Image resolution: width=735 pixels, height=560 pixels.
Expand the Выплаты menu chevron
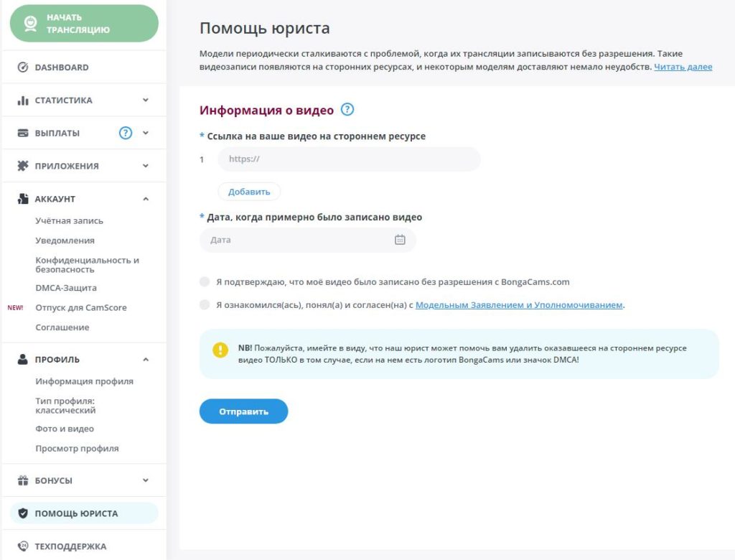pyautogui.click(x=146, y=133)
